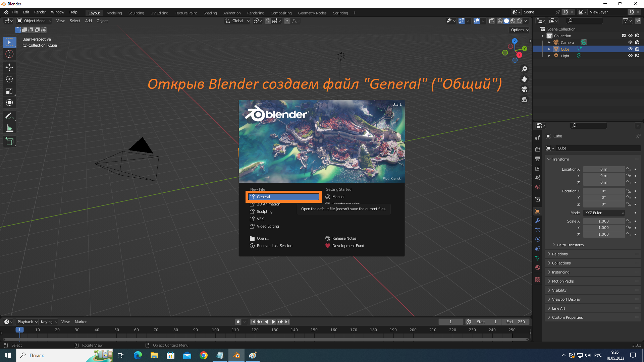Viewport: 644px width, 362px height.
Task: Expand the Relations panel
Action: tap(593, 254)
